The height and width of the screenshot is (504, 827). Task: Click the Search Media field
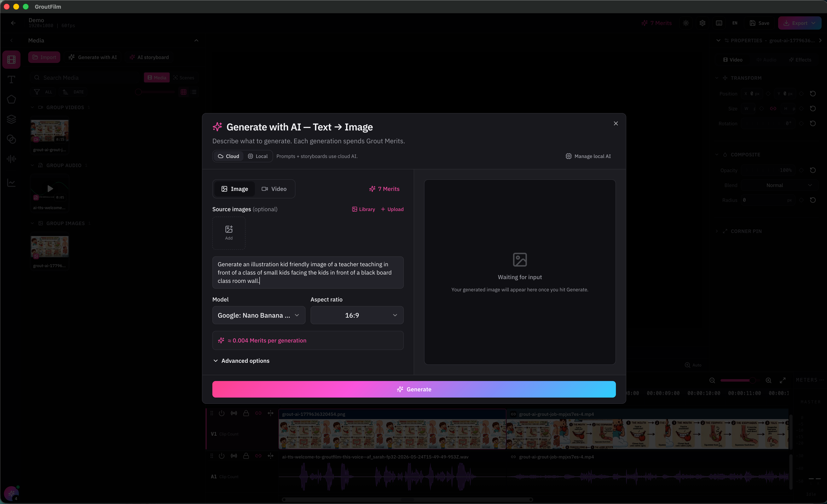86,77
